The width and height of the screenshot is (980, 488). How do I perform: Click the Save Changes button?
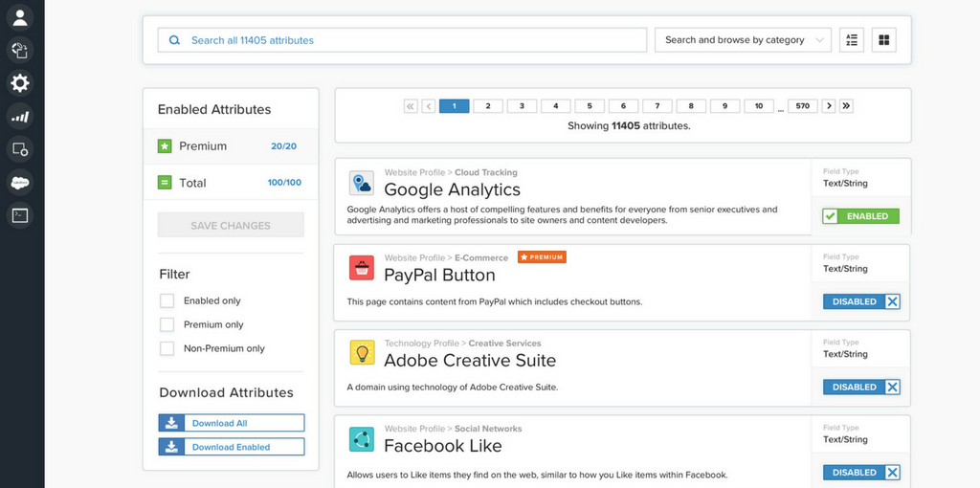point(231,225)
